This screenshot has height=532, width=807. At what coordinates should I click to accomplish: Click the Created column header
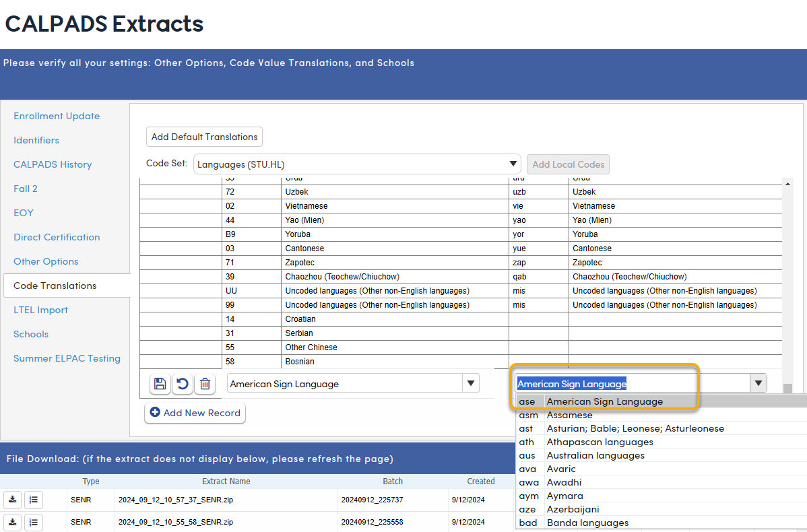click(x=481, y=481)
